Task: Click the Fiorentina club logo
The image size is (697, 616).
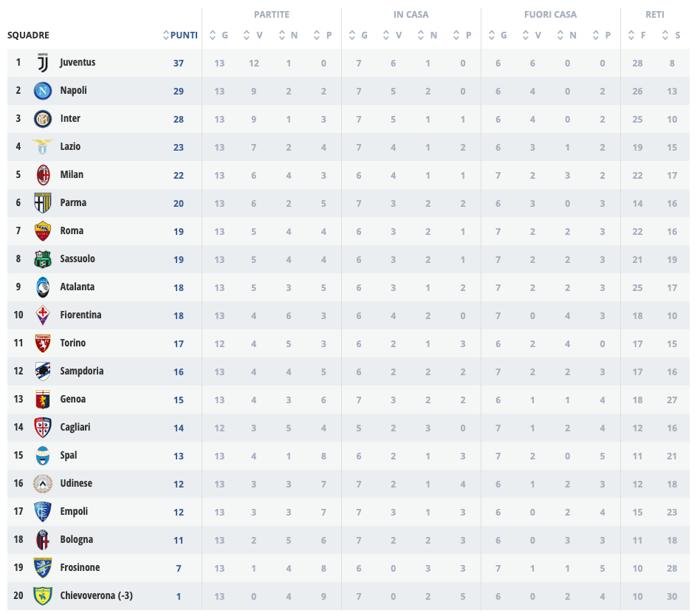Action: [x=42, y=315]
